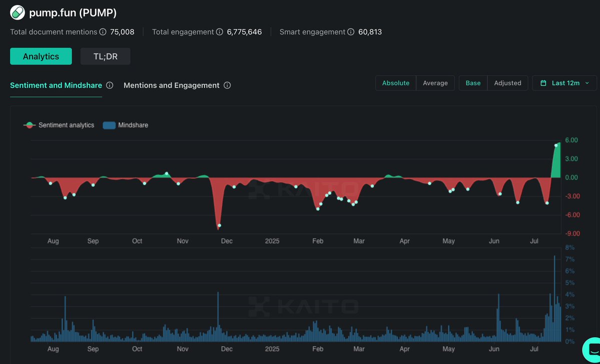This screenshot has height=364, width=600.
Task: Click the pump.fun (PUMP) title text
Action: 73,13
